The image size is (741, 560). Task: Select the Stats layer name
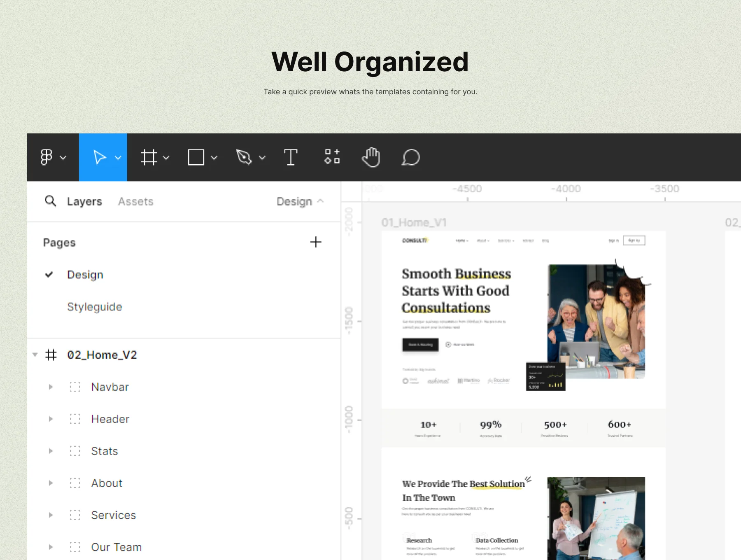[105, 451]
